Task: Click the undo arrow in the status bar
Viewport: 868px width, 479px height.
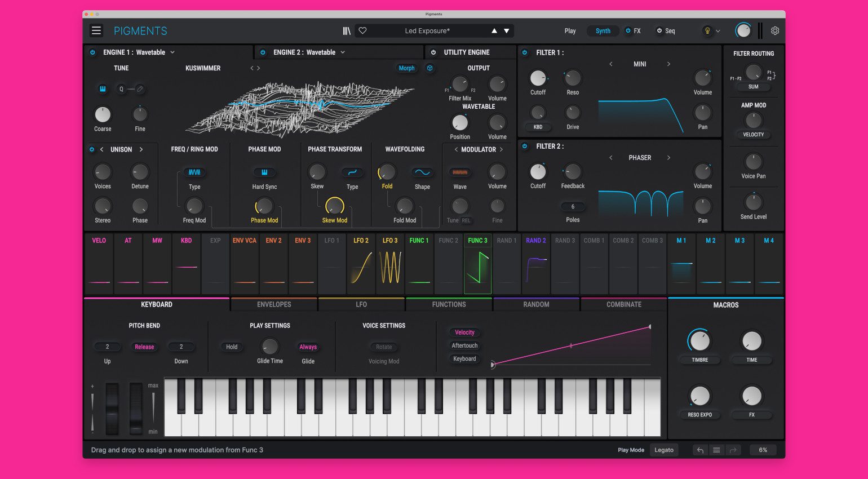Action: pos(700,450)
